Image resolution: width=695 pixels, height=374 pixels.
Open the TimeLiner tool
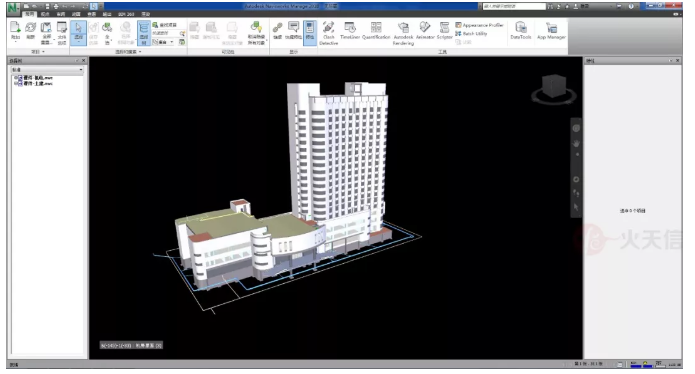[350, 31]
